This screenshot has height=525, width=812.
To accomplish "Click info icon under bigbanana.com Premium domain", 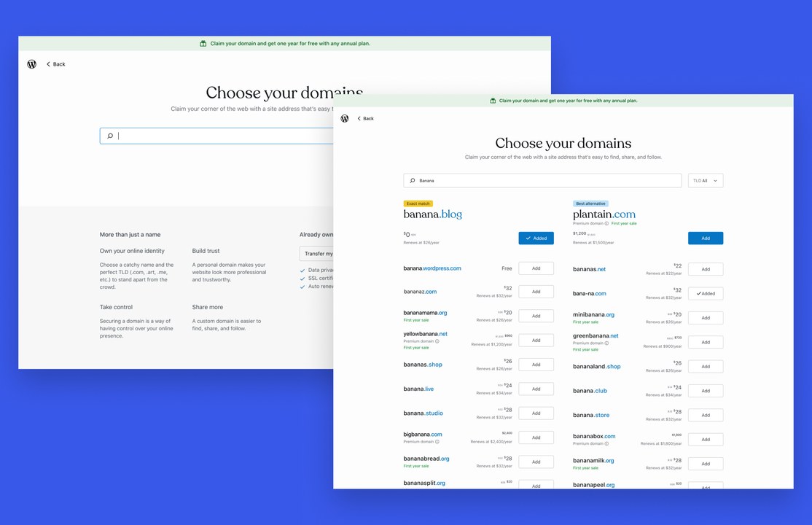I will [x=437, y=442].
